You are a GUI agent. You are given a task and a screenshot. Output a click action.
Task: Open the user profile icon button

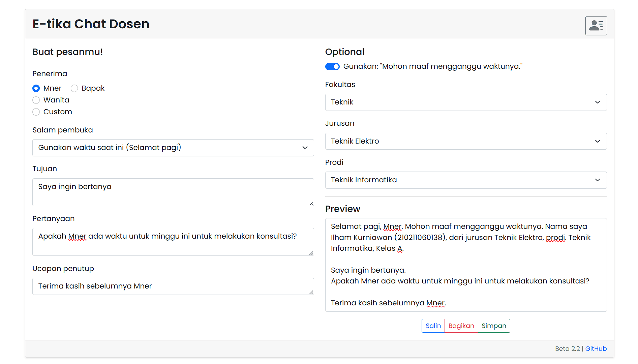tap(596, 26)
